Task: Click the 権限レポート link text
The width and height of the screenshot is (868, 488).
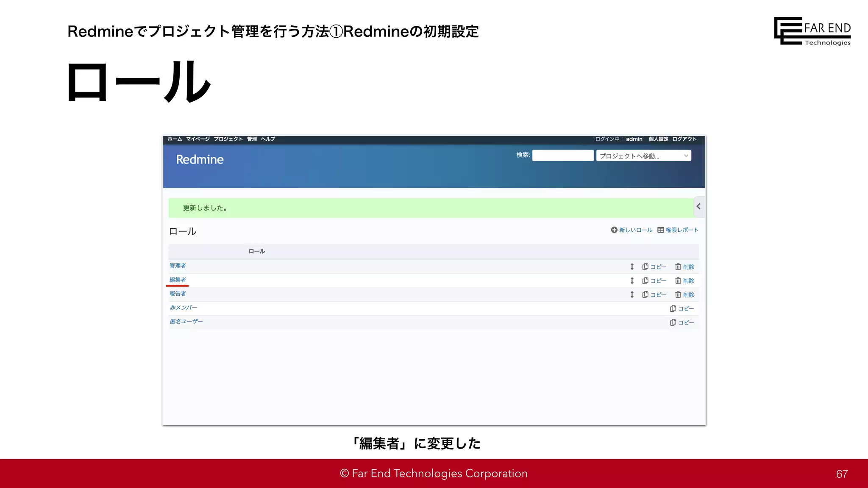Action: click(682, 230)
